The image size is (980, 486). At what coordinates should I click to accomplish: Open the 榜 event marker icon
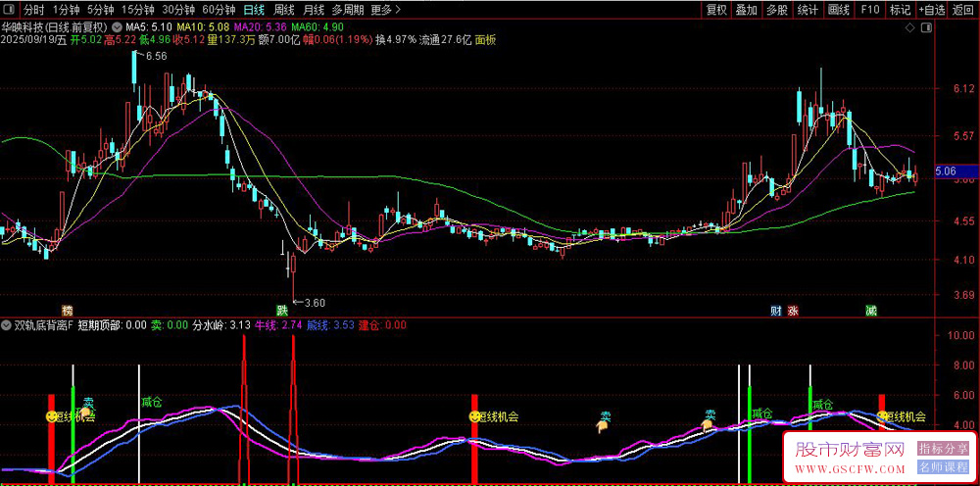click(67, 310)
